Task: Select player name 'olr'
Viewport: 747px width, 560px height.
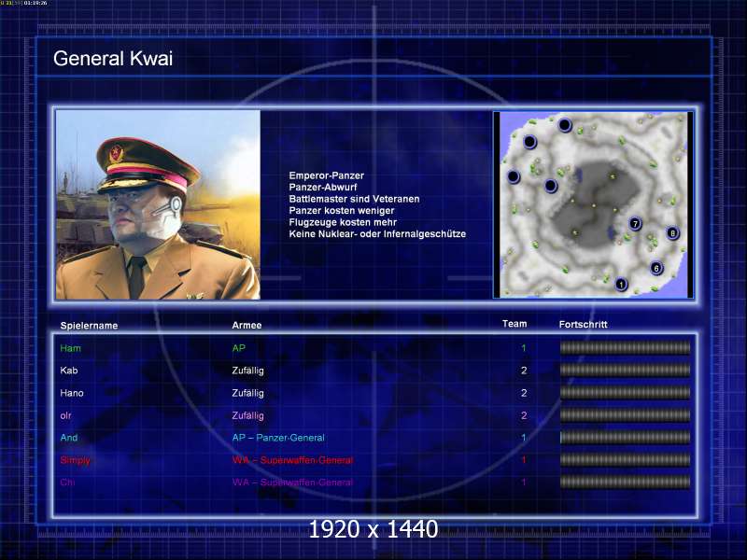Action: tap(65, 415)
